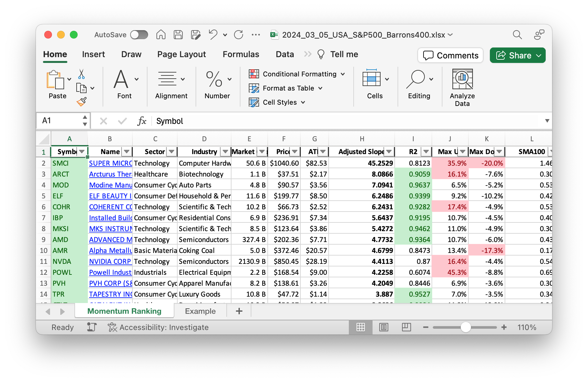Screen dimensions: 588x382
Task: Click the Format Painter brush icon
Action: pyautogui.click(x=81, y=102)
